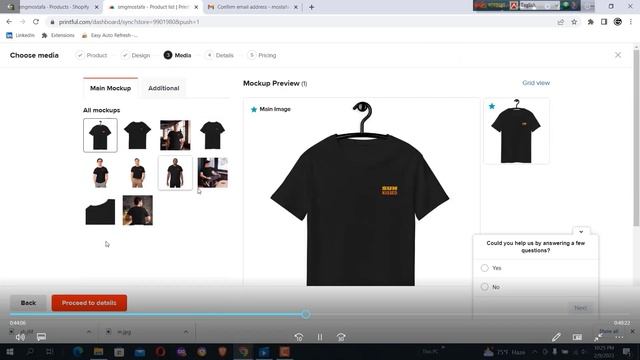Viewport: 640px width, 360px height.
Task: Go back in the Chrome browser
Action: click(9, 22)
